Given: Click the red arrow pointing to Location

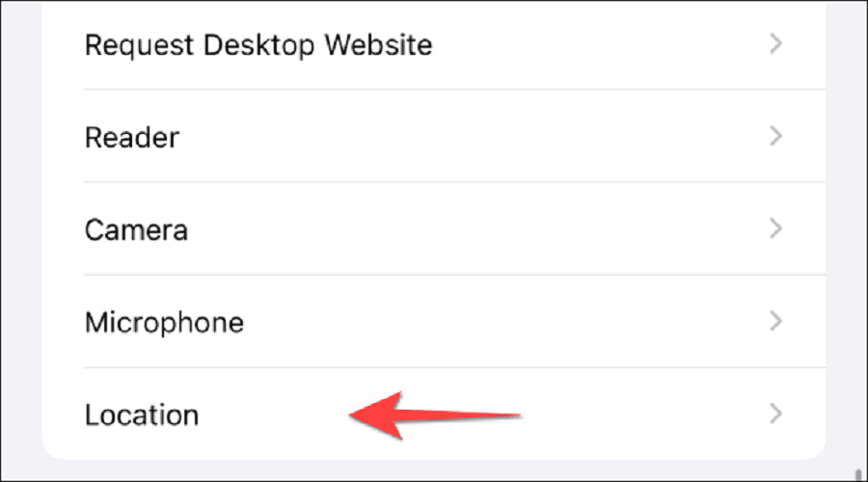Looking at the screenshot, I should point(434,415).
